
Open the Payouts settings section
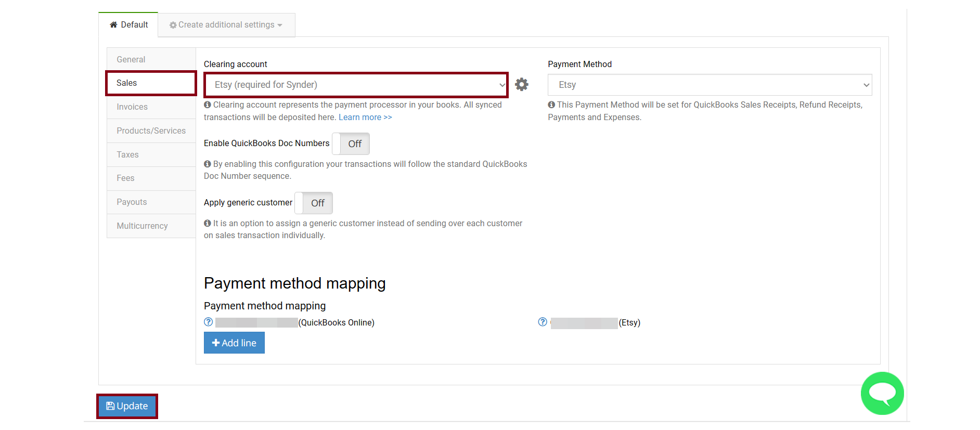coord(151,202)
